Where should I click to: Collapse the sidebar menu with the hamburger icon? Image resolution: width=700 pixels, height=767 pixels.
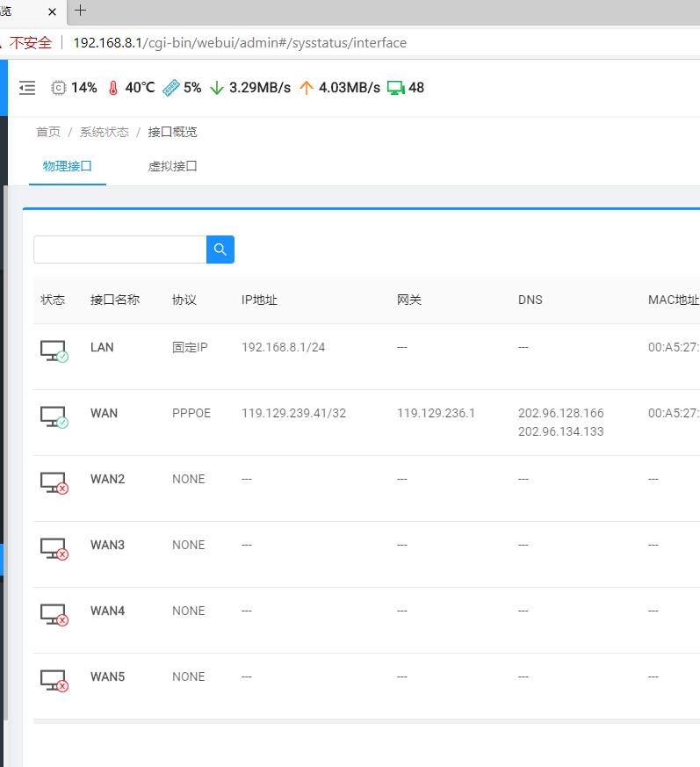pos(27,88)
